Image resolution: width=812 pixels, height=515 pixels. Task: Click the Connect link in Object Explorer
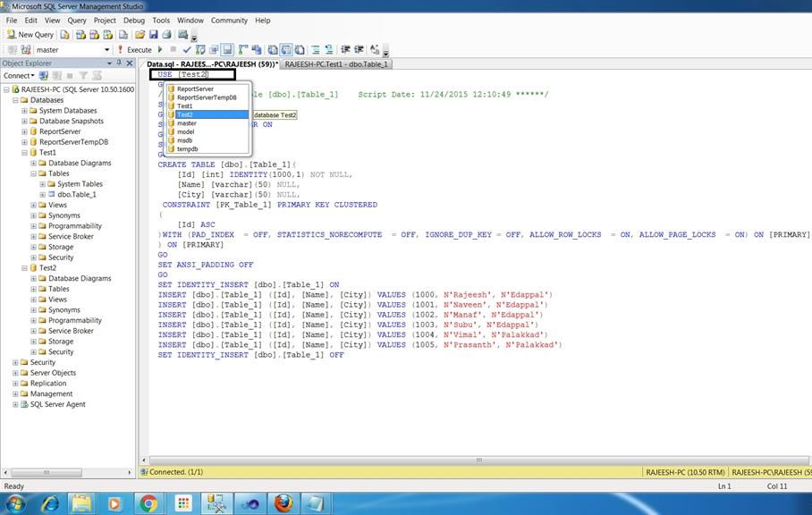20,75
